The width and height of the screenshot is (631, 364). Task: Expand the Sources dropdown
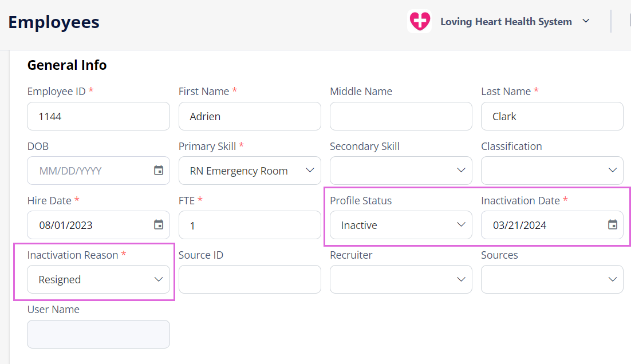[x=552, y=279]
